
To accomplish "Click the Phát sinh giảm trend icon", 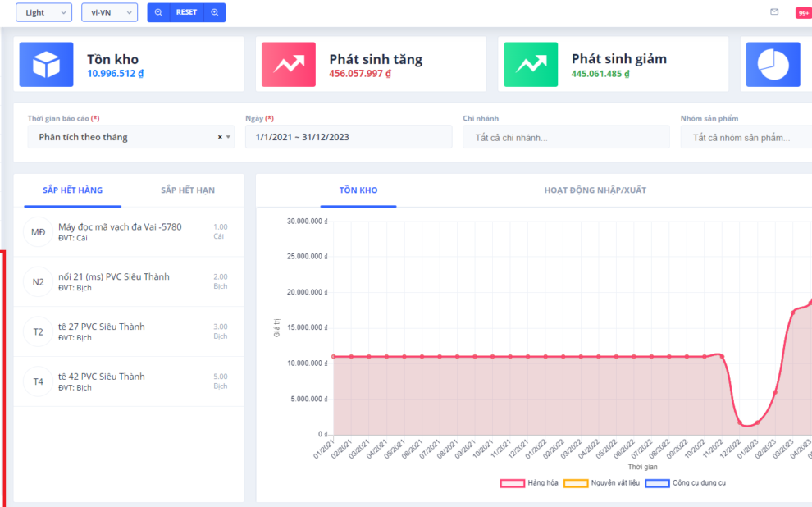I will click(x=531, y=65).
